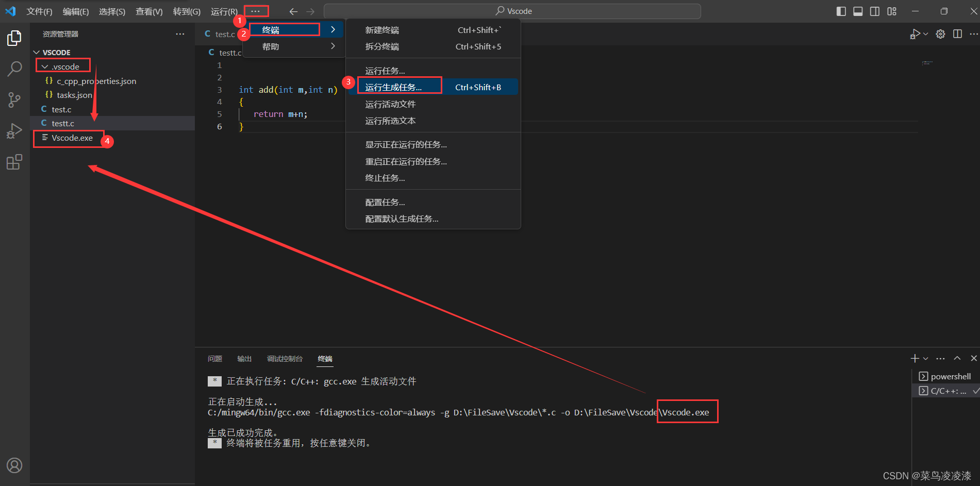
Task: Switch to the 终端 panel tab
Action: 325,359
